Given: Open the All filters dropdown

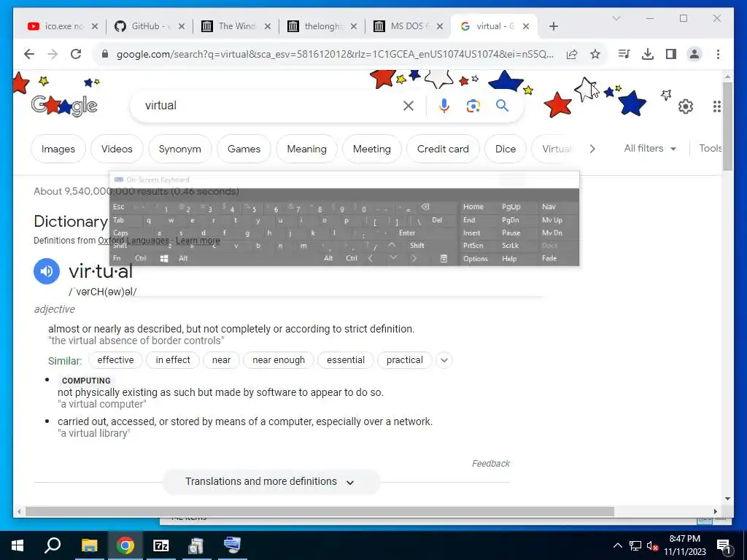Looking at the screenshot, I should (x=650, y=149).
